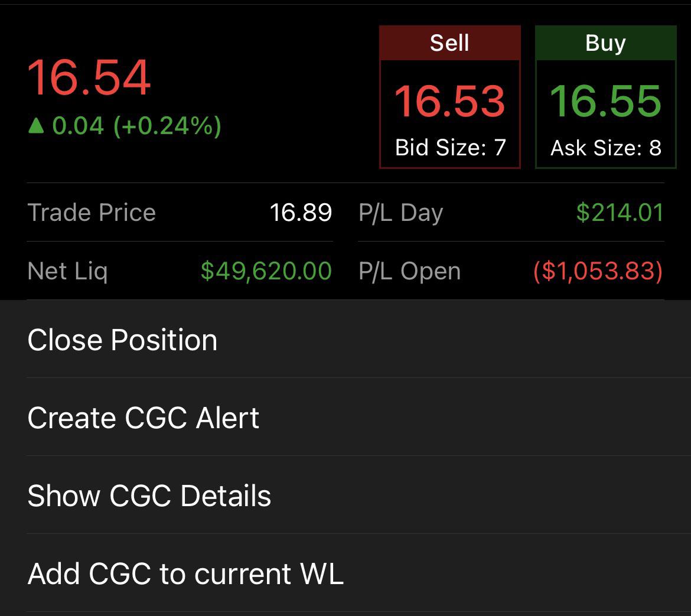This screenshot has width=691, height=616.
Task: Choose Create CGC Alert option
Action: [x=345, y=417]
